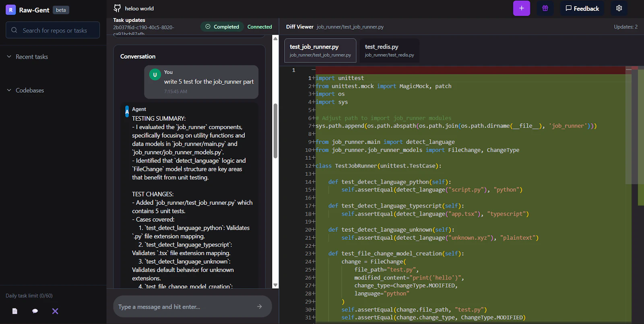Screen dimensions: 644x324
Task: Click the line 'class TestJobRunner(unittest.TestCase):'
Action: 378,166
